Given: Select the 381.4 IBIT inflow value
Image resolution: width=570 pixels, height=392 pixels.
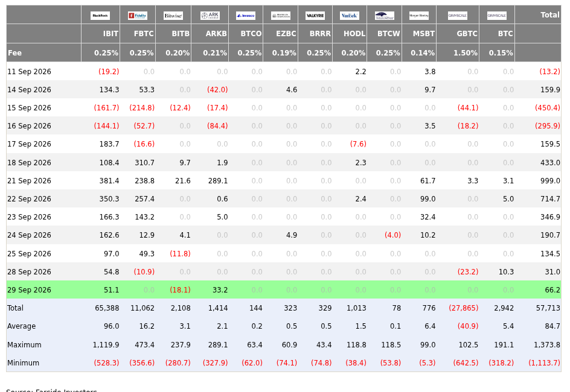Looking at the screenshot, I should (x=109, y=181).
